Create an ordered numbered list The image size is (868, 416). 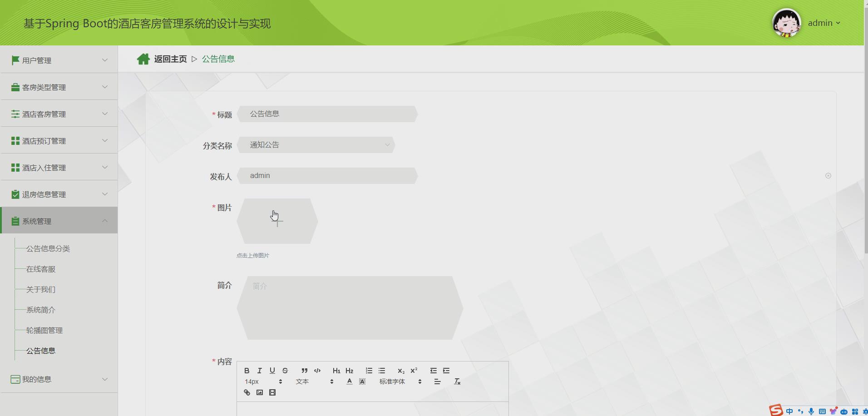pyautogui.click(x=369, y=371)
